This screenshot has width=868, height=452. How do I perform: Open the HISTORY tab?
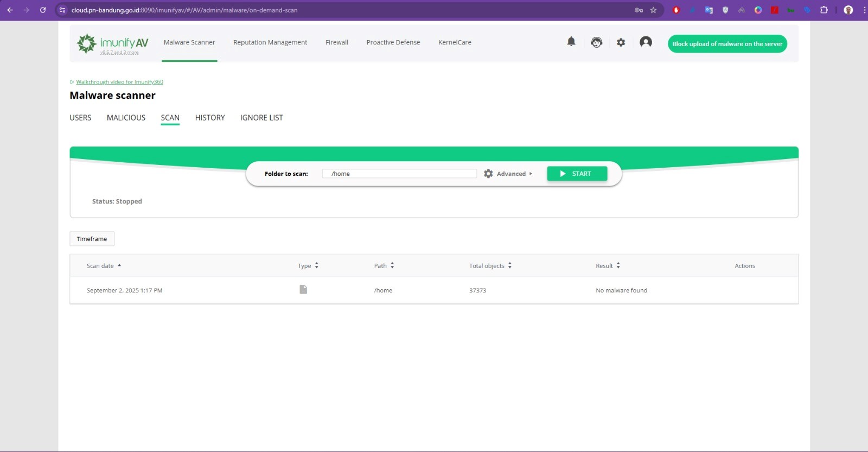pyautogui.click(x=209, y=118)
